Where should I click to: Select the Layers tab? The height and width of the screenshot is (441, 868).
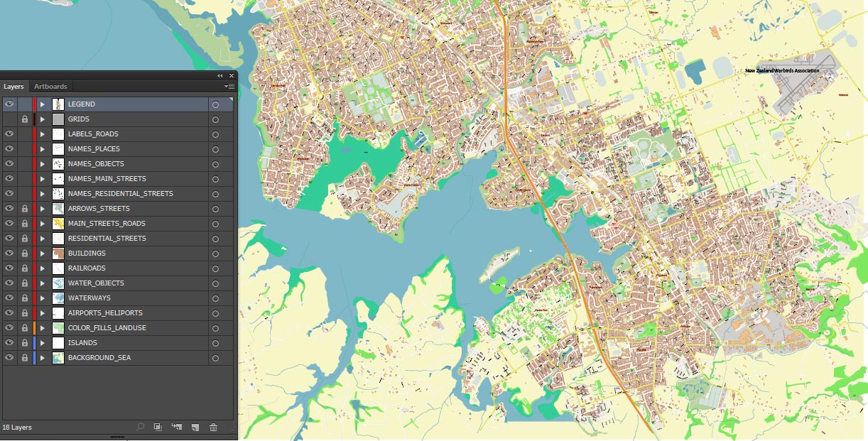tap(13, 87)
